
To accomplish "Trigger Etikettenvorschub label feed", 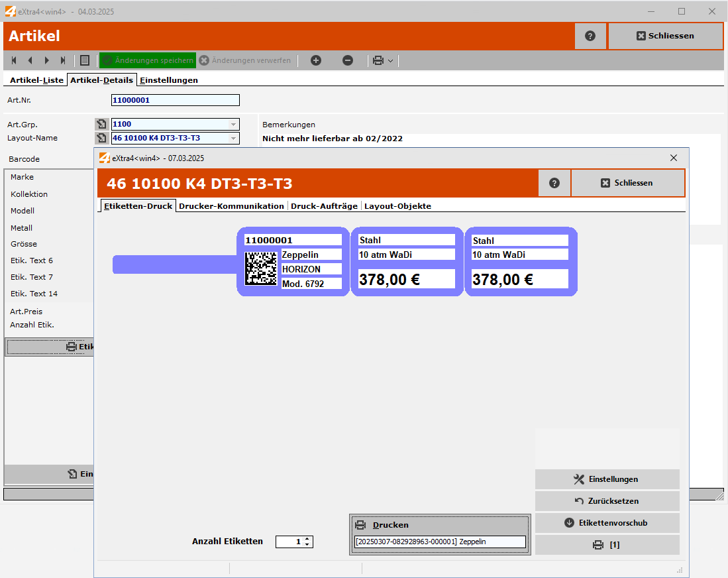I will 607,523.
